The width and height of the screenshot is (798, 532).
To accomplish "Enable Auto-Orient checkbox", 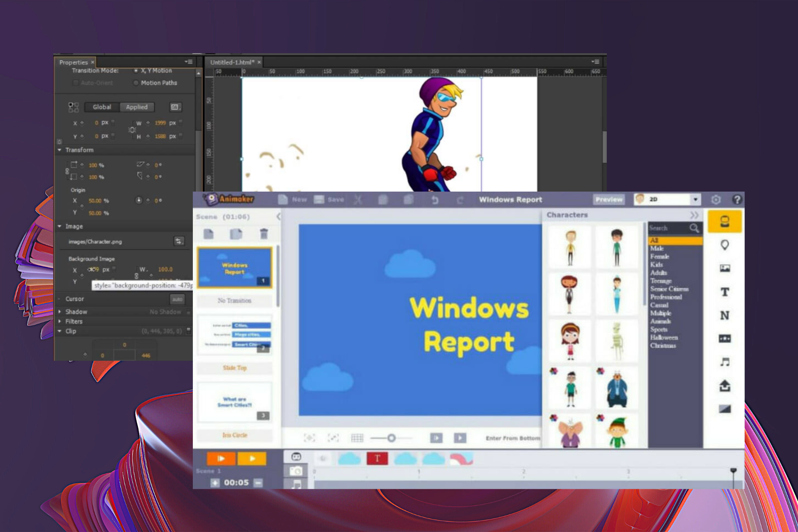I will click(x=76, y=83).
